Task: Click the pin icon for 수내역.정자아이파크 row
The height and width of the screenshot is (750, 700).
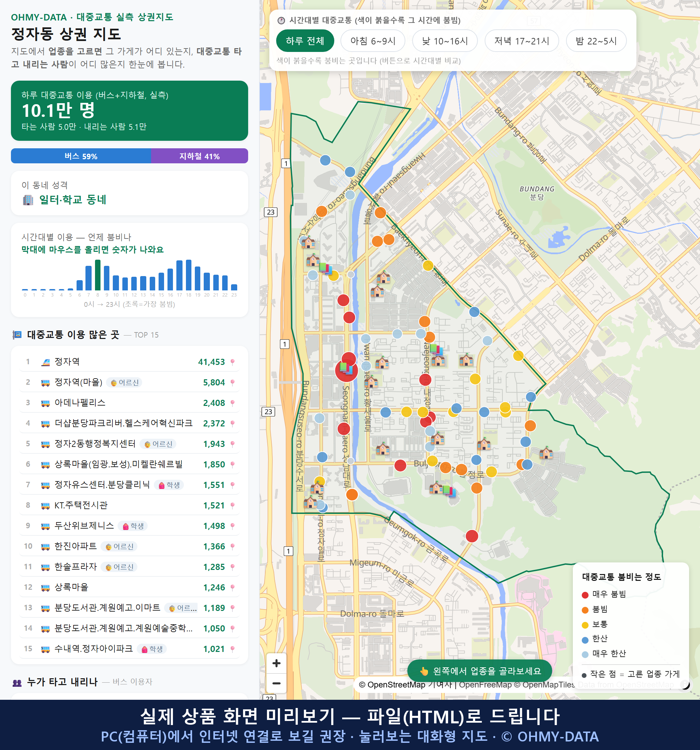Action: [232, 649]
